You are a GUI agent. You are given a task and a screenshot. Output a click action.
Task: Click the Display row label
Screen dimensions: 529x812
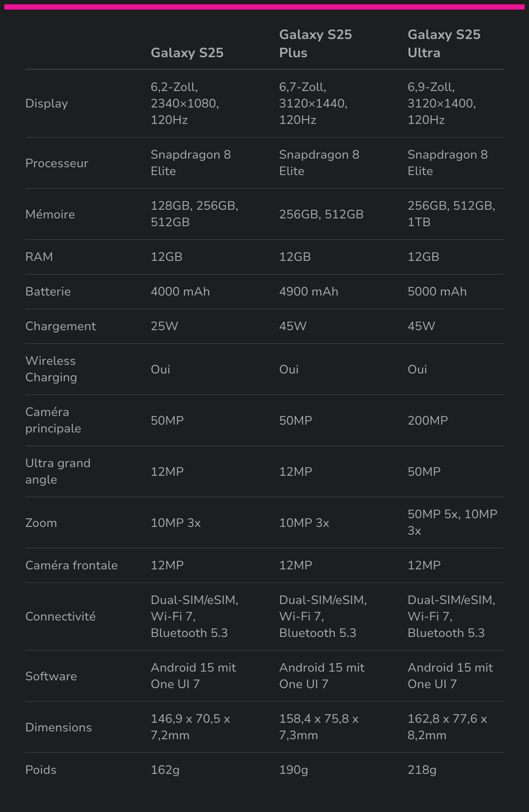[47, 104]
